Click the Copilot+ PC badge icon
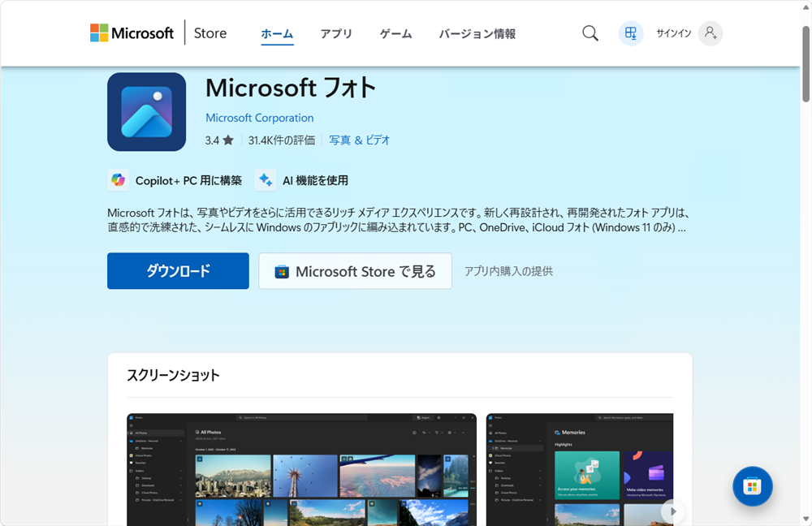The width and height of the screenshot is (812, 526). (118, 180)
